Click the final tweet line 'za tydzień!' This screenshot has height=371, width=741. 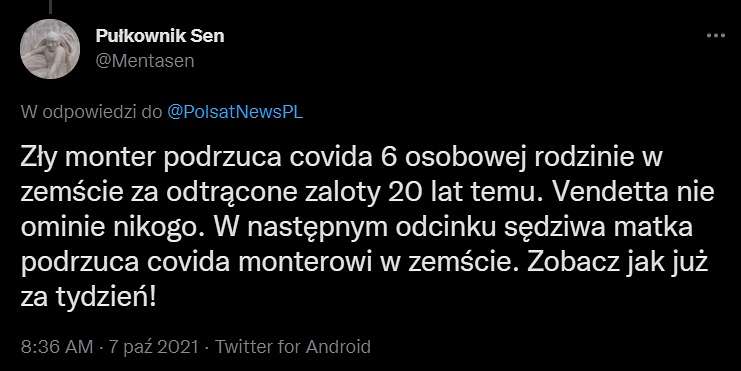click(88, 298)
